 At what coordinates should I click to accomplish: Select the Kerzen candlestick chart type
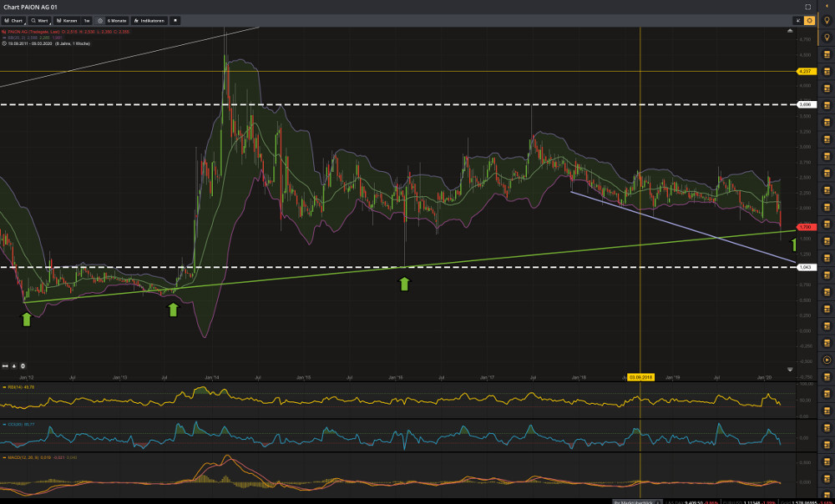(67, 21)
